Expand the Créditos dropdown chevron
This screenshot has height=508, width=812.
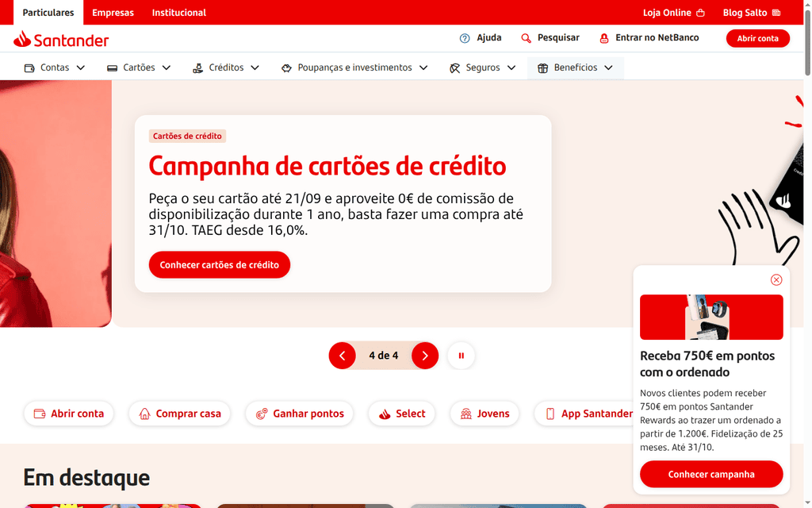point(255,68)
